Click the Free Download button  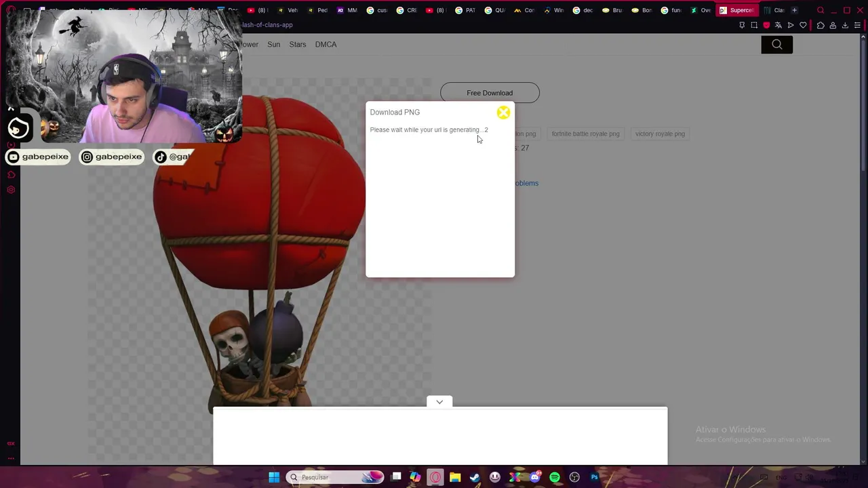click(x=490, y=93)
